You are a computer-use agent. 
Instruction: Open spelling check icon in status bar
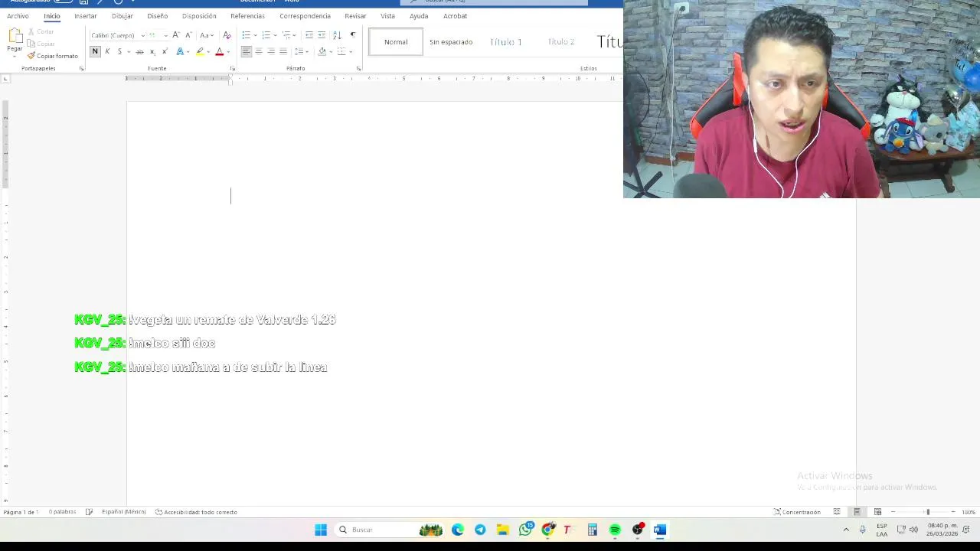click(89, 512)
